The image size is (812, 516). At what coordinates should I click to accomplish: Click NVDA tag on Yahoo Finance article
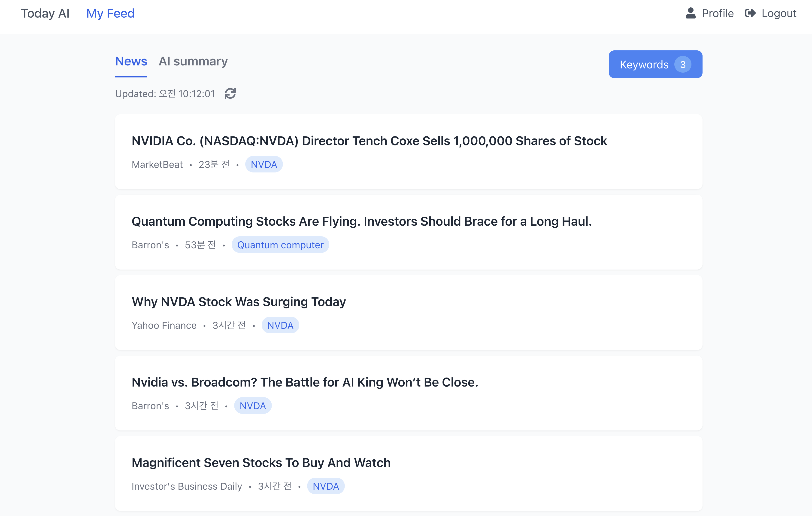(280, 325)
